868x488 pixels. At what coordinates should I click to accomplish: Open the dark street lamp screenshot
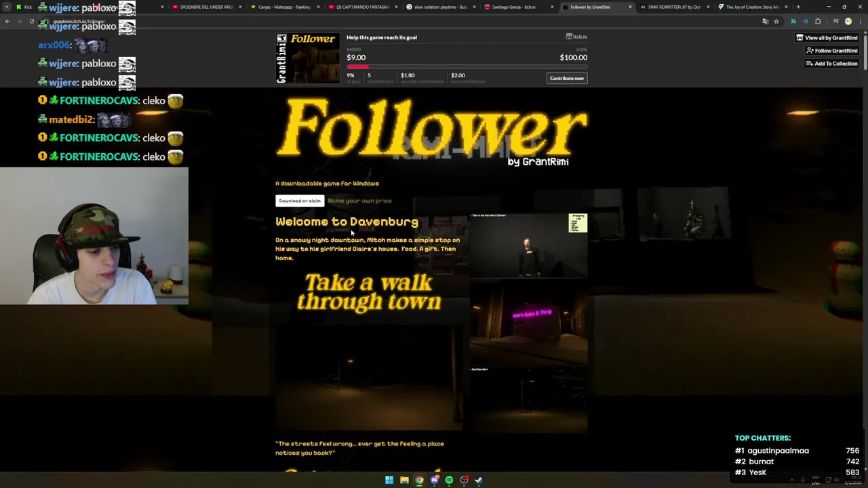click(369, 377)
